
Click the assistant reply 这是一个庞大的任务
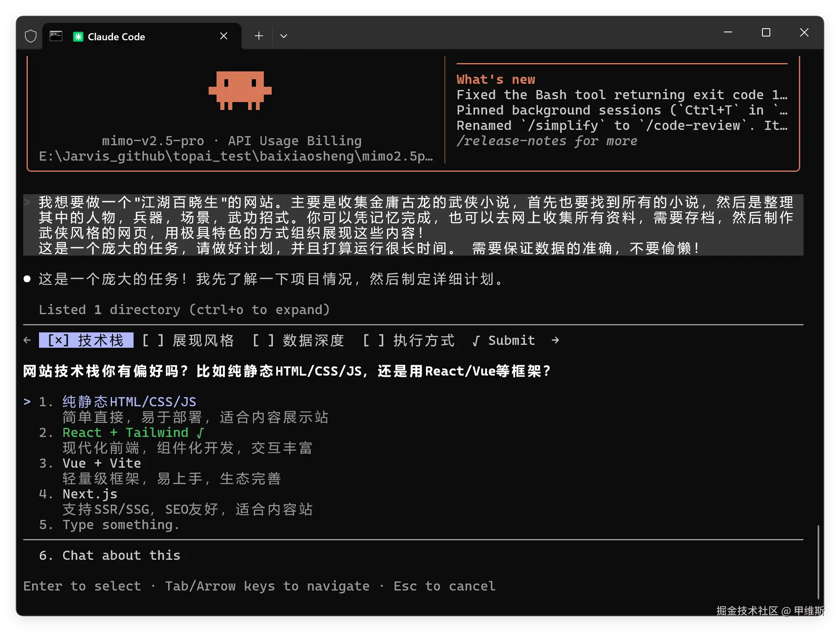271,279
